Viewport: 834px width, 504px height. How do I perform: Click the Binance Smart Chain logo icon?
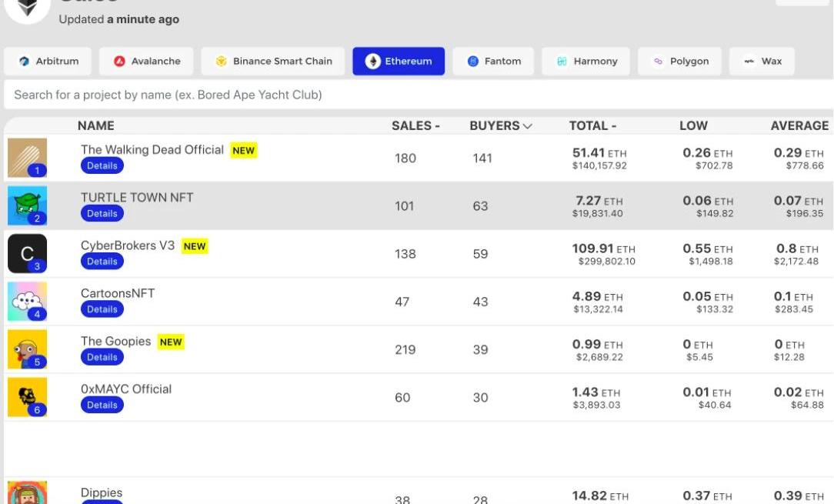pos(221,62)
